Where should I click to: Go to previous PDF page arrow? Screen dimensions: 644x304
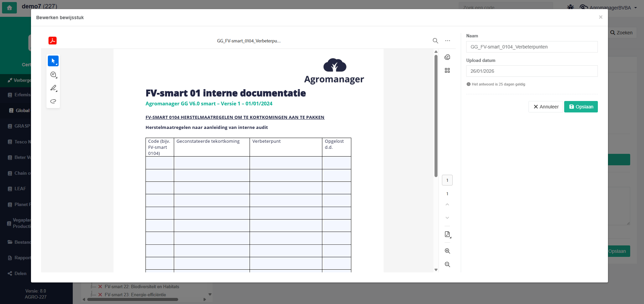[x=447, y=204]
